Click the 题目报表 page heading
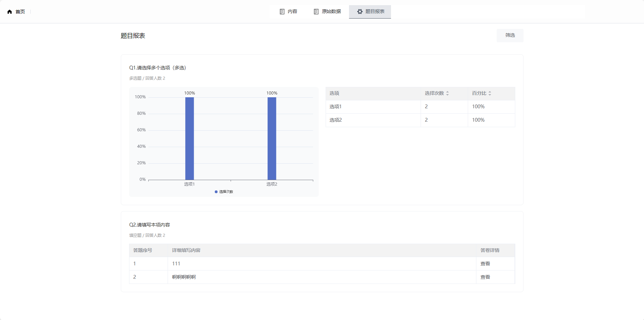This screenshot has height=320, width=644. coord(133,36)
